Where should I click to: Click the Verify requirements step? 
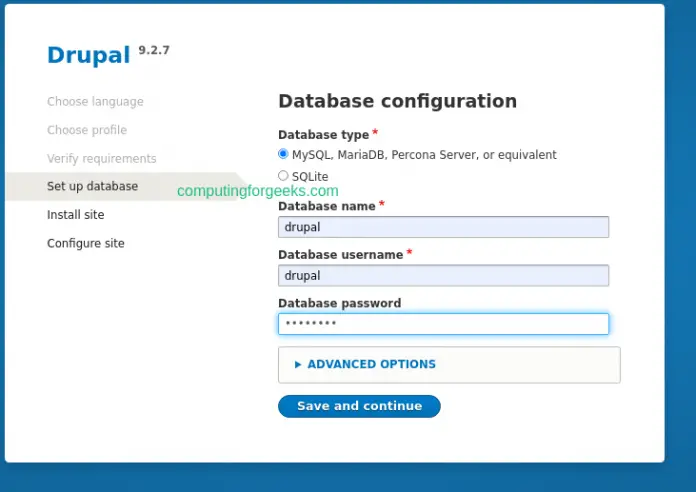coord(101,159)
